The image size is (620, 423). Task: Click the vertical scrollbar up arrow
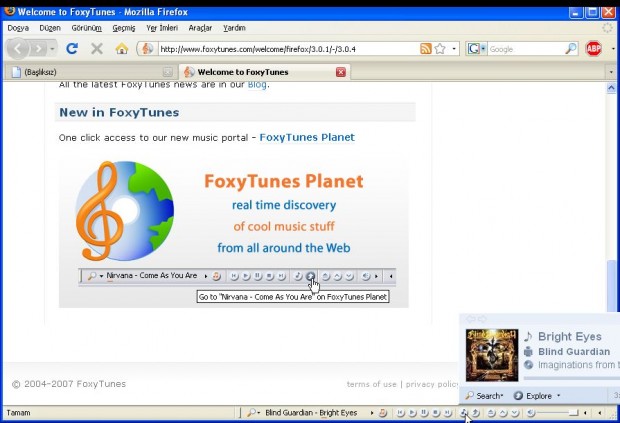click(611, 88)
